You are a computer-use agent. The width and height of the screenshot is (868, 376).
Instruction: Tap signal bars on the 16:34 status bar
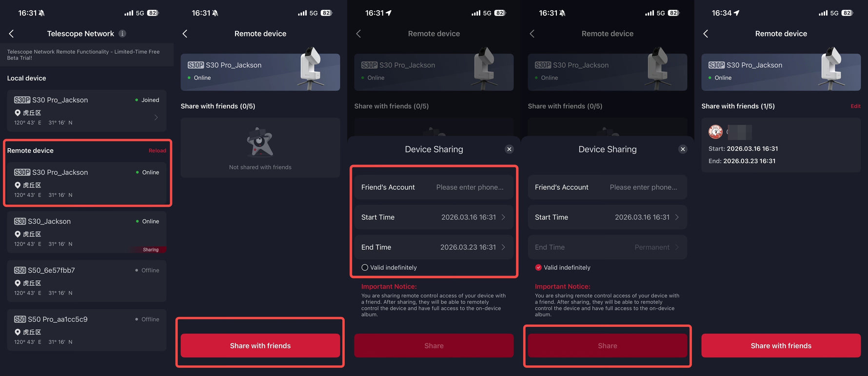[x=823, y=13]
